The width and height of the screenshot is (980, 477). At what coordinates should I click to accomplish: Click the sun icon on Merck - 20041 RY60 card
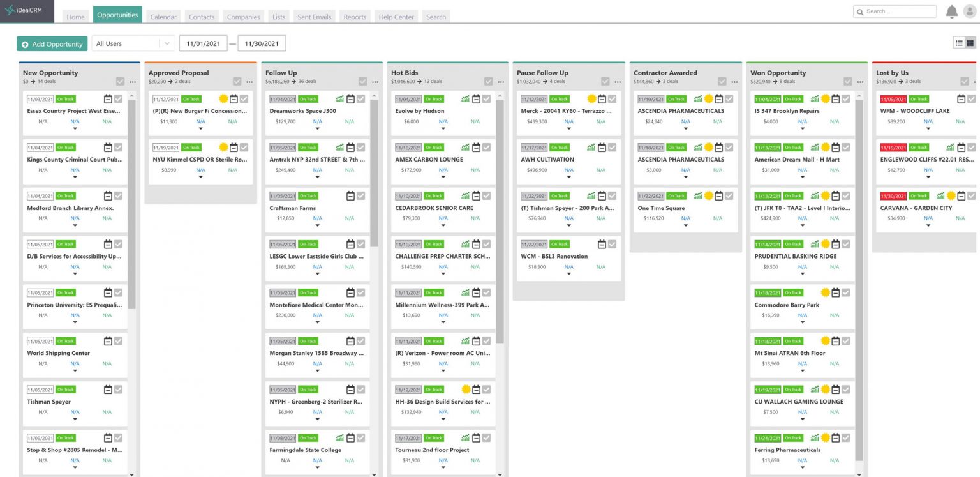pyautogui.click(x=591, y=99)
